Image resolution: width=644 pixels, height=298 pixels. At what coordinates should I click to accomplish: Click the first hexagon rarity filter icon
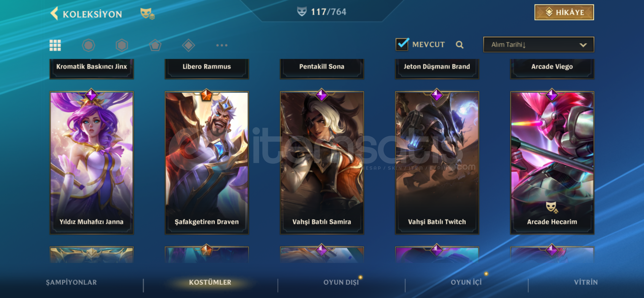point(88,45)
